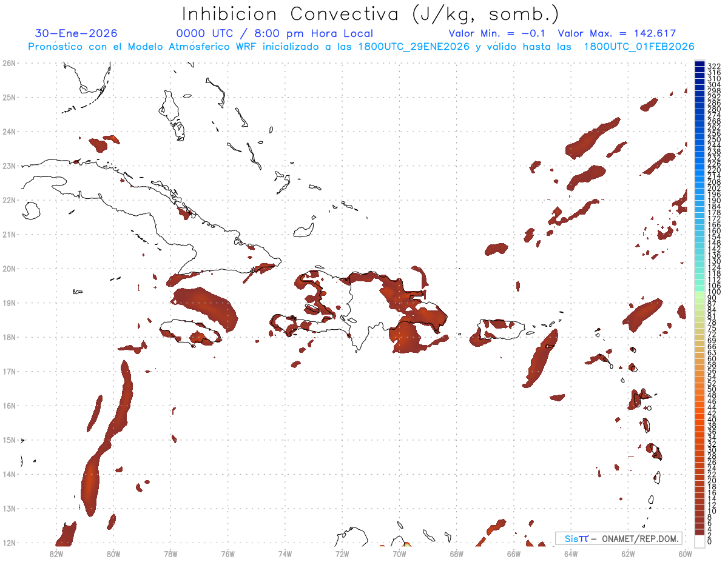Click the latitude label '14N'
The width and height of the screenshot is (728, 562).
[x=9, y=474]
